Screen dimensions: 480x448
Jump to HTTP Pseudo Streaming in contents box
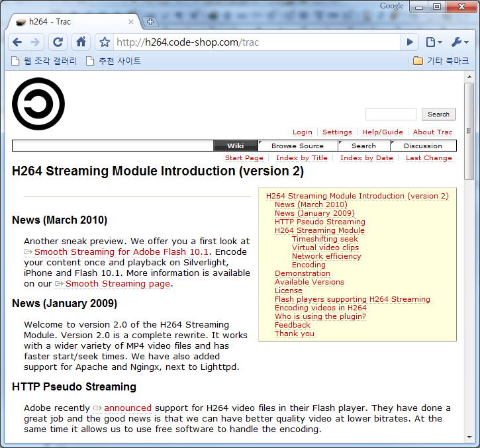(320, 222)
